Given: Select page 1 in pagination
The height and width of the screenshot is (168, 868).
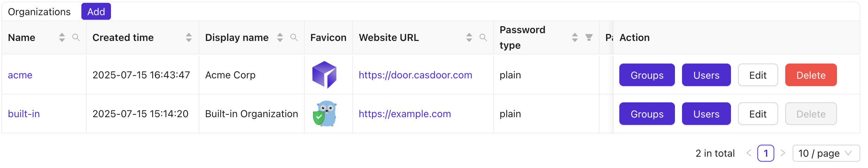Looking at the screenshot, I should [765, 153].
